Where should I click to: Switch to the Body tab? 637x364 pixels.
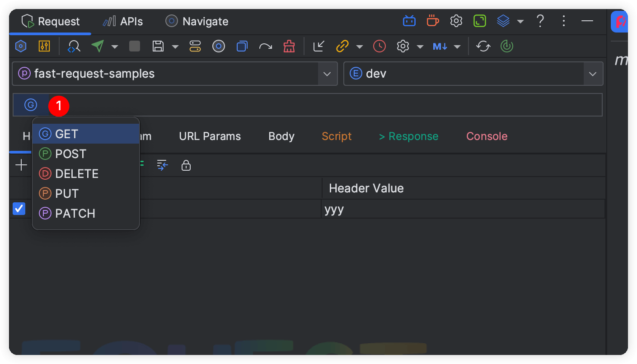[x=281, y=136]
